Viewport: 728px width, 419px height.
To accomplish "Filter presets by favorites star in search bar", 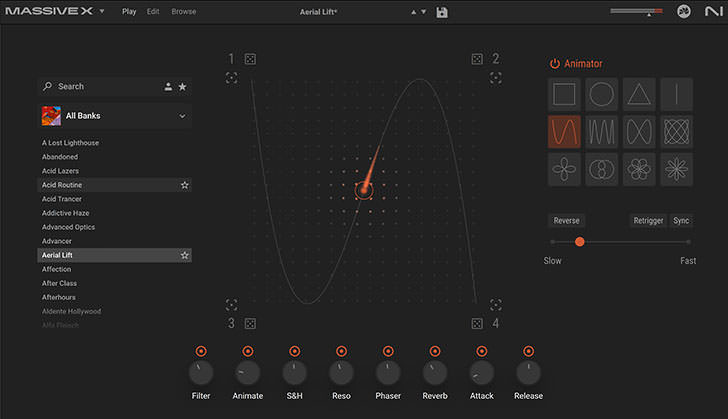I will click(182, 87).
